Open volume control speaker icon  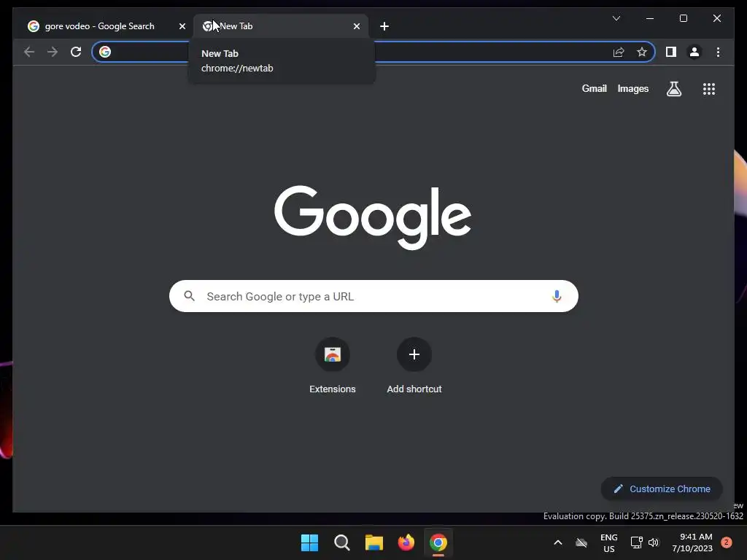tap(654, 542)
